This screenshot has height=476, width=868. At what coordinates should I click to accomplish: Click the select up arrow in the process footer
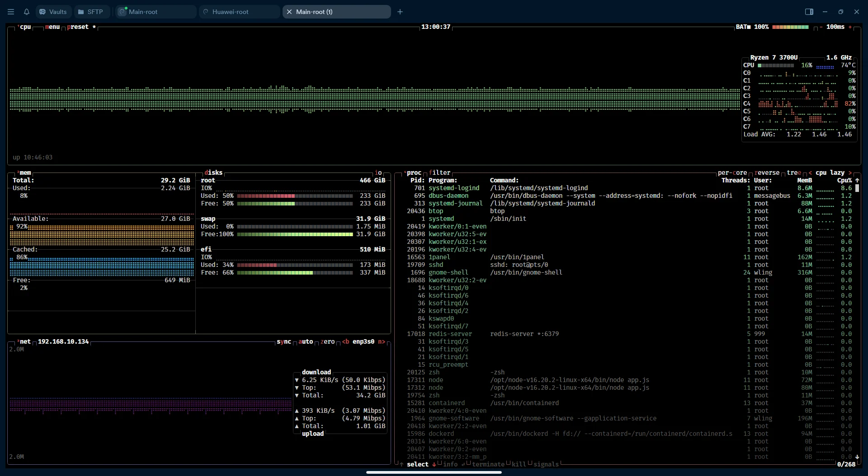(x=401, y=464)
